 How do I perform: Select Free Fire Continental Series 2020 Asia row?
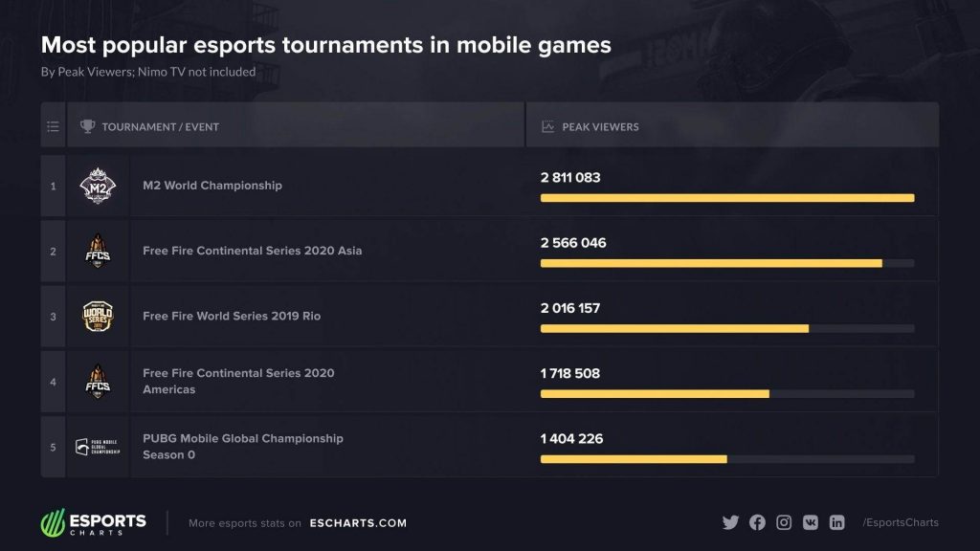point(489,251)
